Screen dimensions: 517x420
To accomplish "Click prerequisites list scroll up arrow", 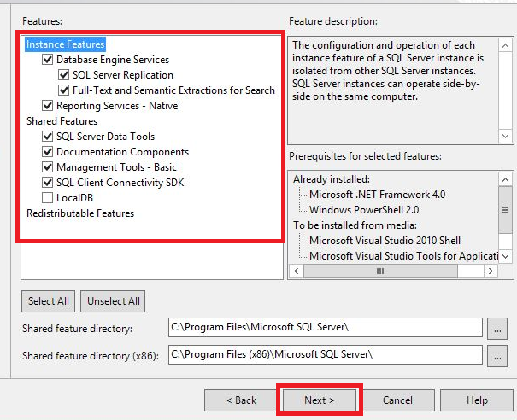I will pos(505,179).
